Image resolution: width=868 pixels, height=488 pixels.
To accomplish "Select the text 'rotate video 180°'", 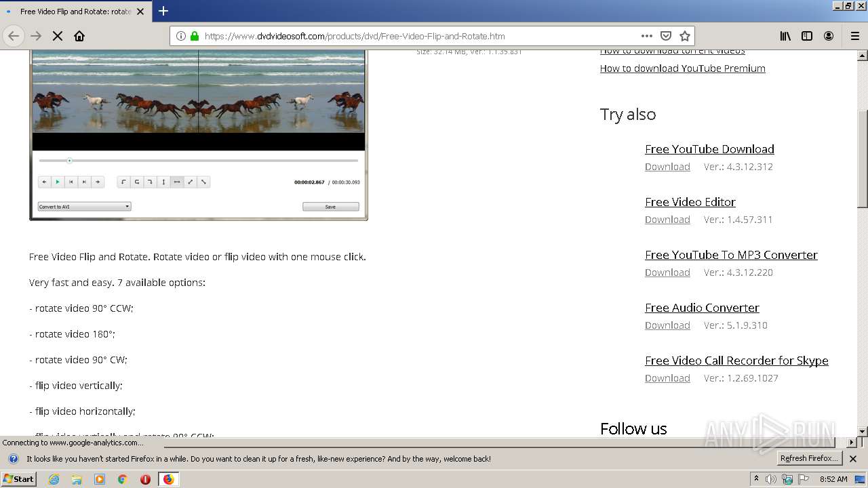I will tap(75, 334).
